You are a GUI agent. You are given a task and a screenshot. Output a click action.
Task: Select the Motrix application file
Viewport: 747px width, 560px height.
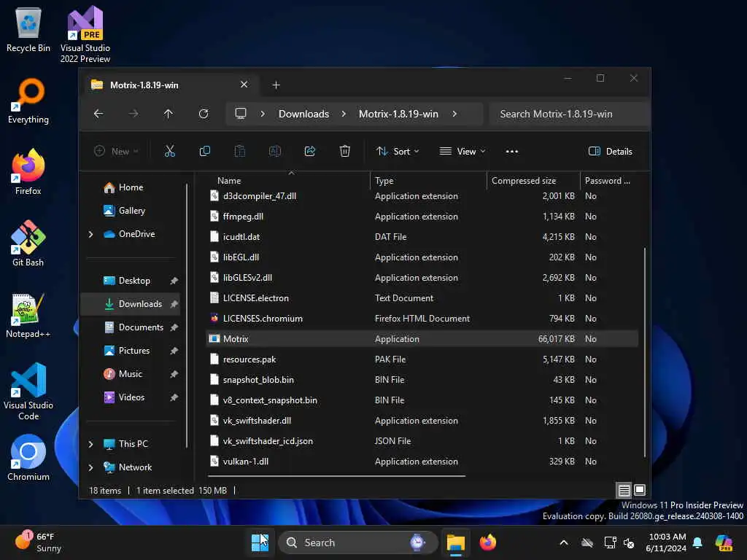click(422, 338)
